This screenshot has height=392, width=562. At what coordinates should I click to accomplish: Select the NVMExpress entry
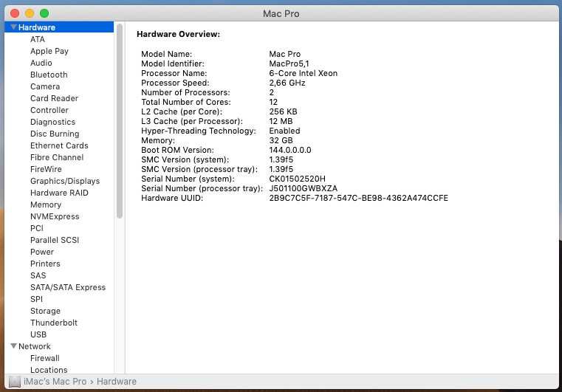55,217
